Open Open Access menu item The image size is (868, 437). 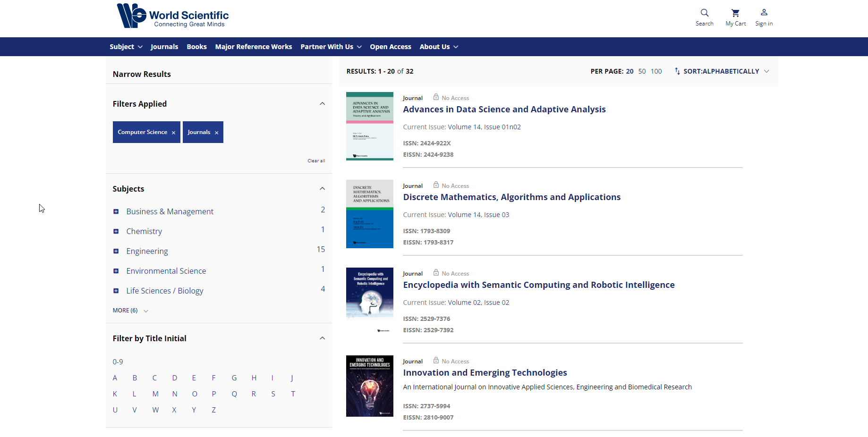(391, 47)
